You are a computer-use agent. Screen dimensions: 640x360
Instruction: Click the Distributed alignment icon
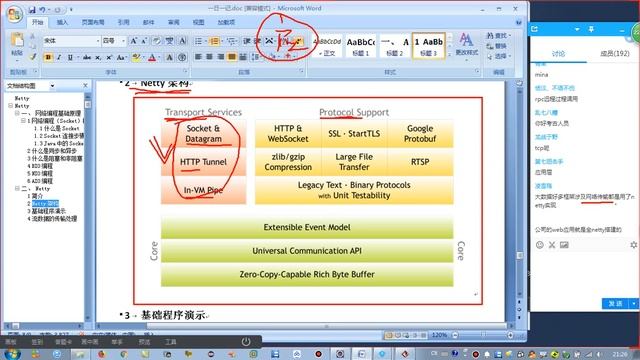click(242, 57)
